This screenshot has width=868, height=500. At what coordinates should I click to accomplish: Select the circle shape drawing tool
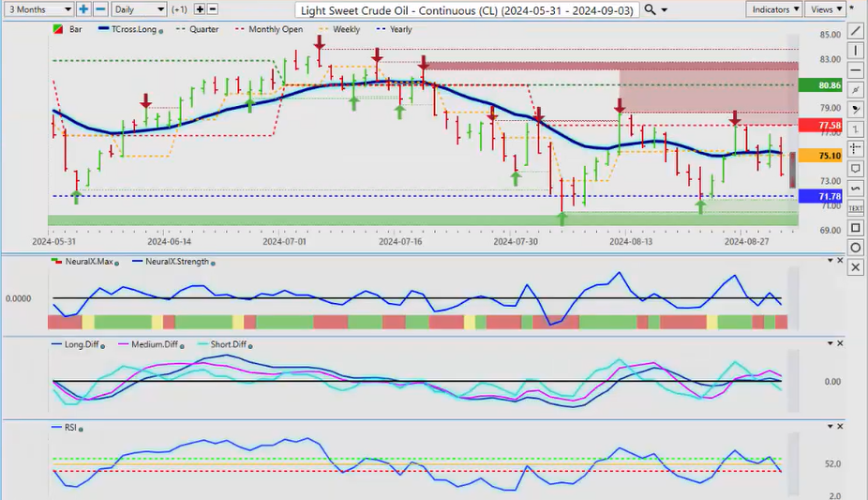855,248
